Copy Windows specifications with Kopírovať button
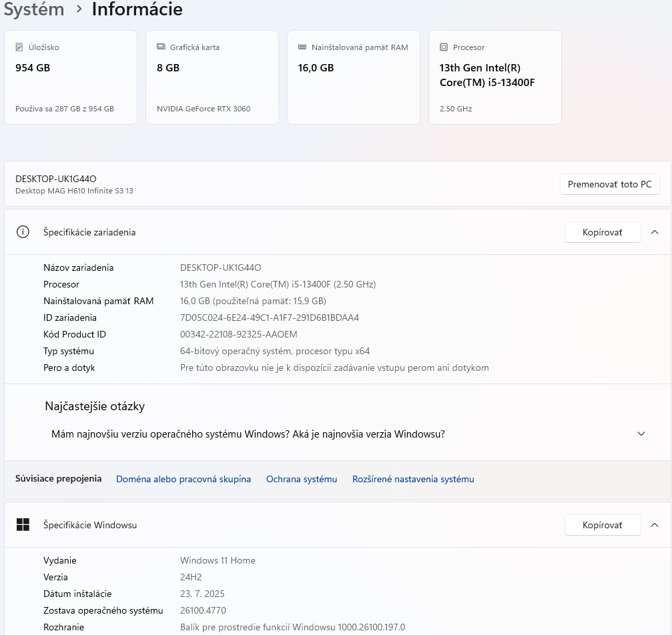This screenshot has height=635, width=672. tap(602, 525)
